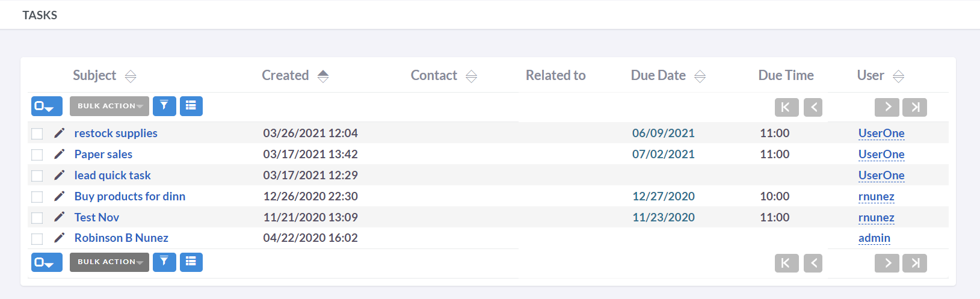Go to next page using top pagination arrow
The height and width of the screenshot is (299, 980).
[887, 107]
